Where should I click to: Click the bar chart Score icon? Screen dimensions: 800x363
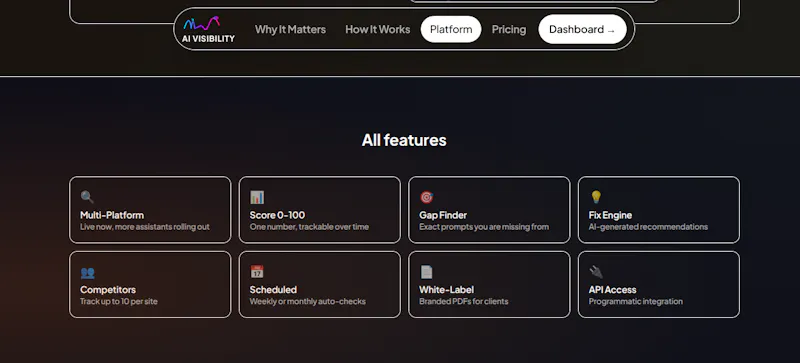[257, 197]
